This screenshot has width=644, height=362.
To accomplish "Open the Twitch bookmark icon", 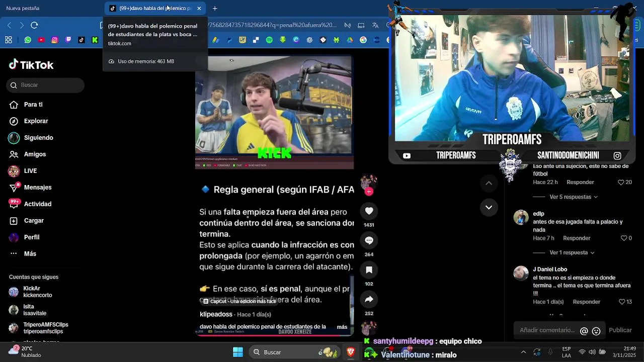I will (x=68, y=40).
